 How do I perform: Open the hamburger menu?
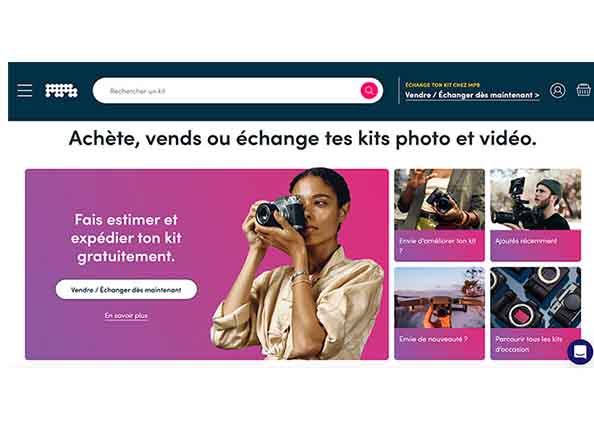pyautogui.click(x=25, y=91)
